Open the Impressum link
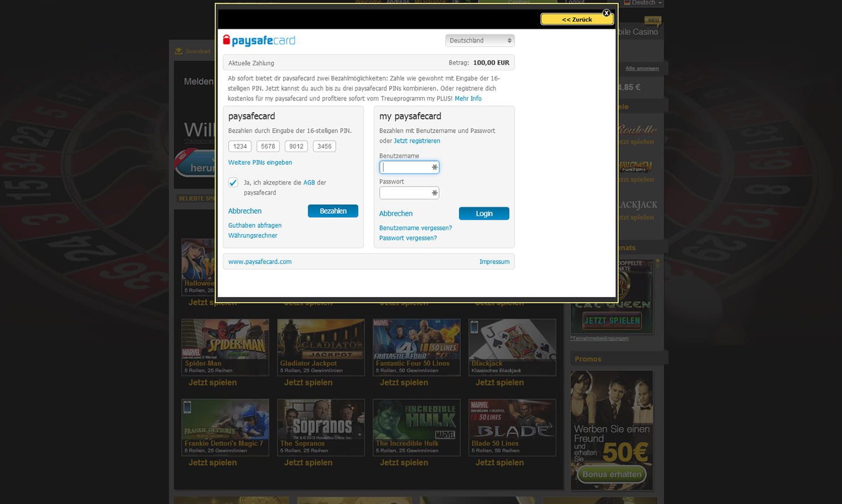This screenshot has height=504, width=842. 495,262
